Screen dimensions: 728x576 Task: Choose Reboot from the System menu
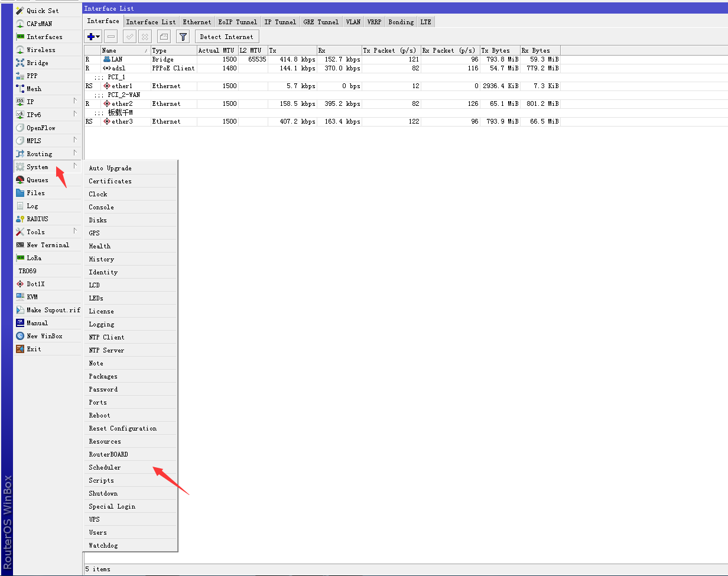131,415
